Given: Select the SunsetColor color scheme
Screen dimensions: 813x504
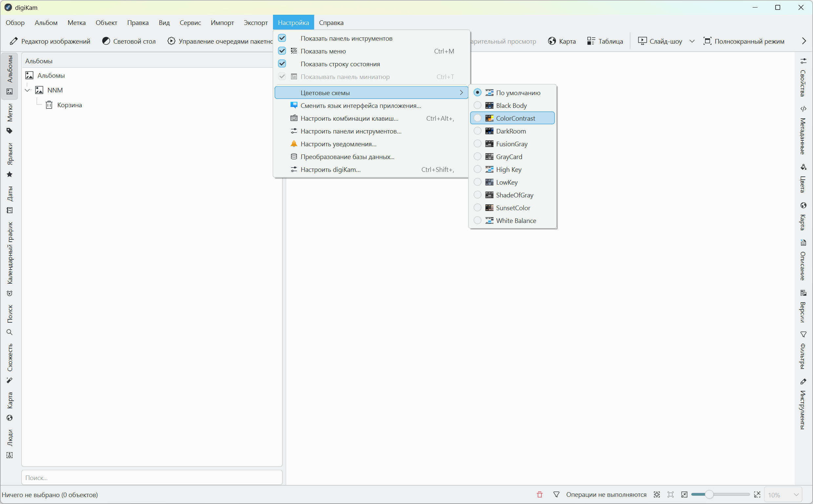Looking at the screenshot, I should tap(512, 208).
